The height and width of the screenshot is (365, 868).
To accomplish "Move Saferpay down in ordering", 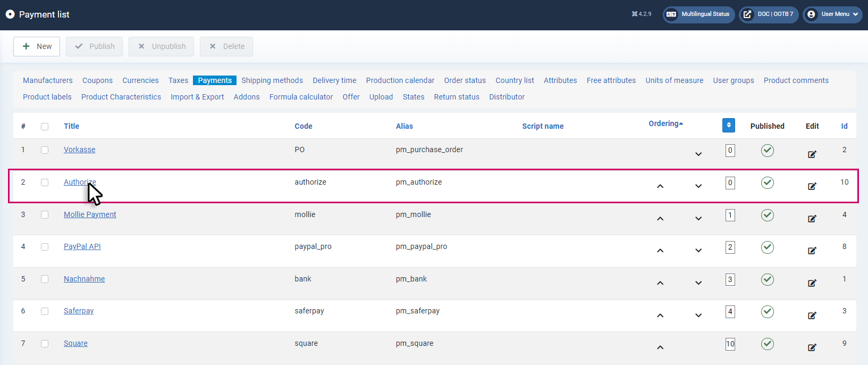I will 698,316.
